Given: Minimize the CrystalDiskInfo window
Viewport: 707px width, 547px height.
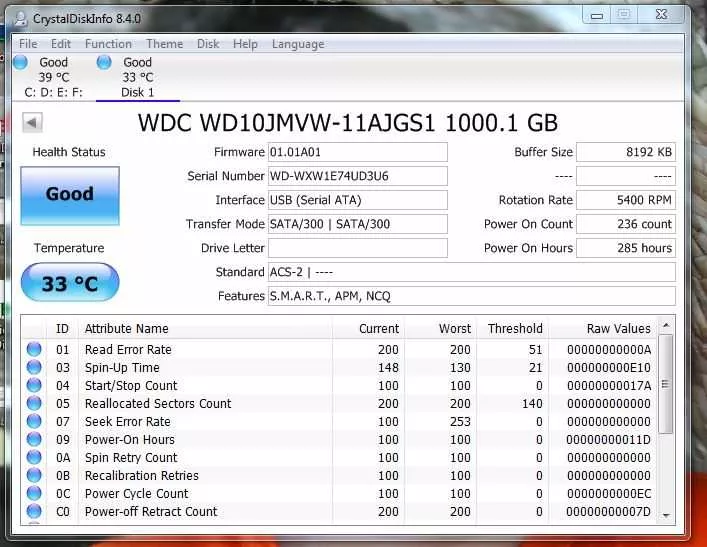Looking at the screenshot, I should [597, 16].
